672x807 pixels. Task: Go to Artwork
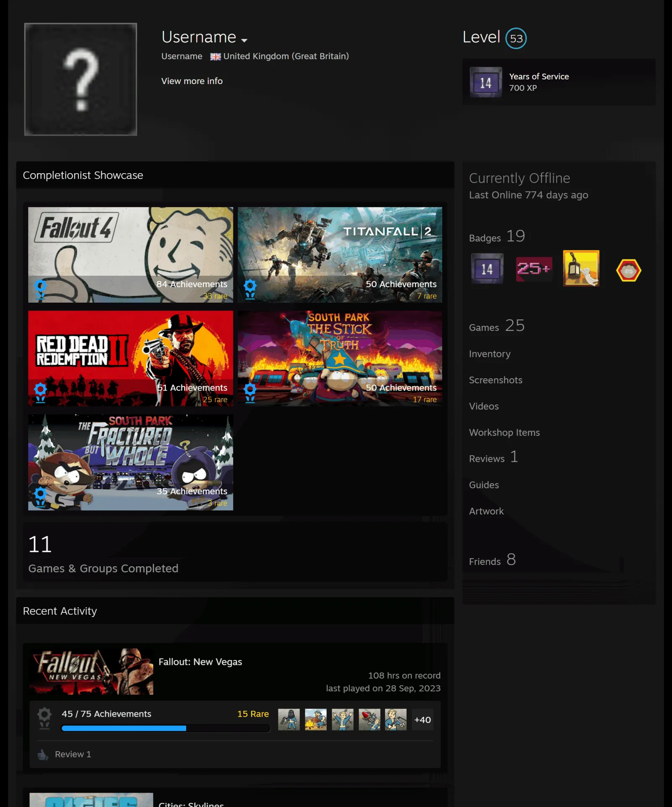[486, 511]
